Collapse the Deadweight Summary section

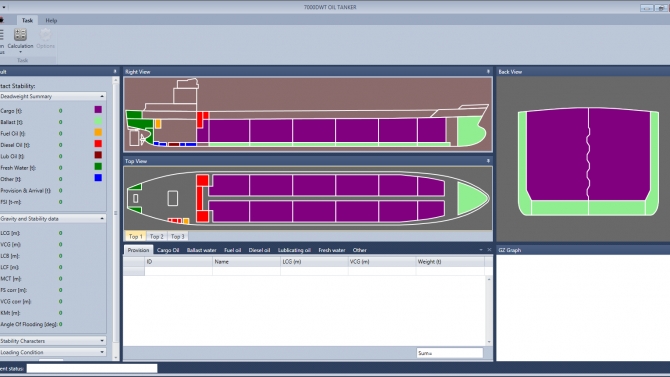point(102,97)
